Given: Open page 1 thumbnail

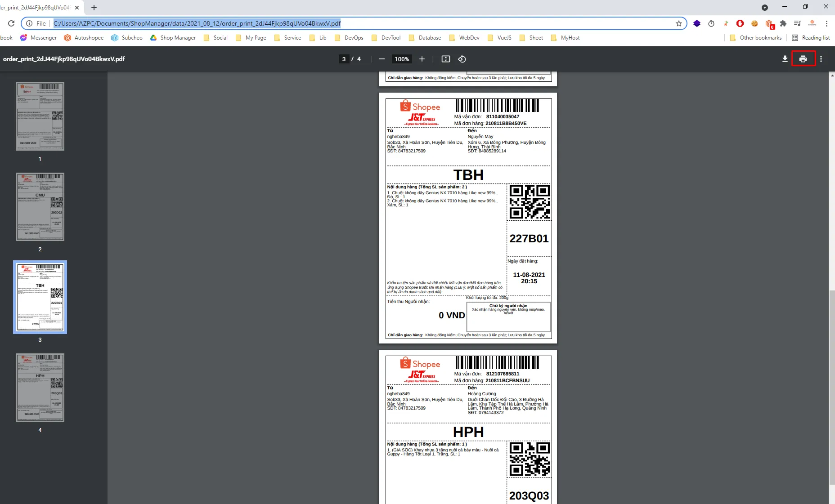Looking at the screenshot, I should pos(40,116).
